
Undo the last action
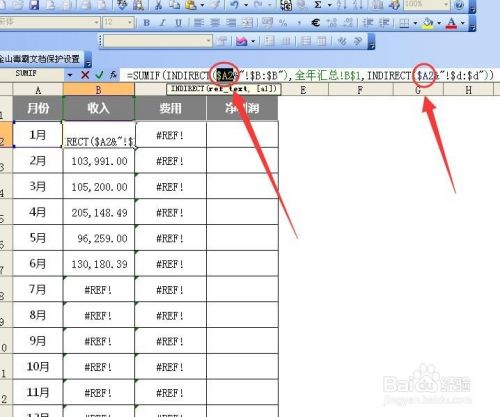point(235,5)
